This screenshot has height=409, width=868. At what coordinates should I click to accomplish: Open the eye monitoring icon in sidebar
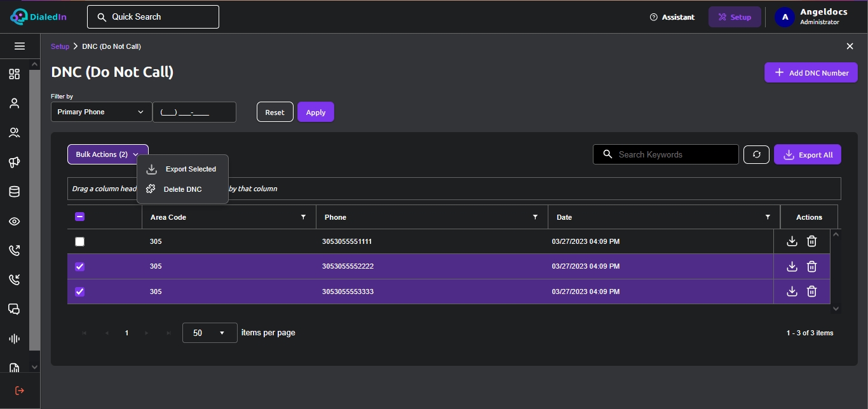(14, 221)
